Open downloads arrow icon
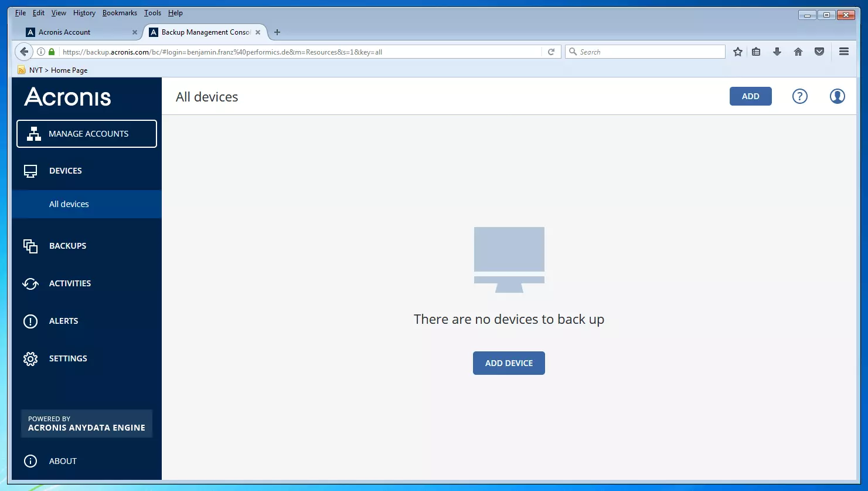Screen dimensions: 868x491 [777, 52]
